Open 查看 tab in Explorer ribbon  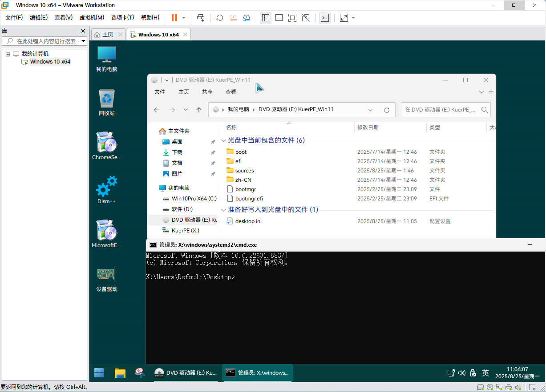click(231, 92)
